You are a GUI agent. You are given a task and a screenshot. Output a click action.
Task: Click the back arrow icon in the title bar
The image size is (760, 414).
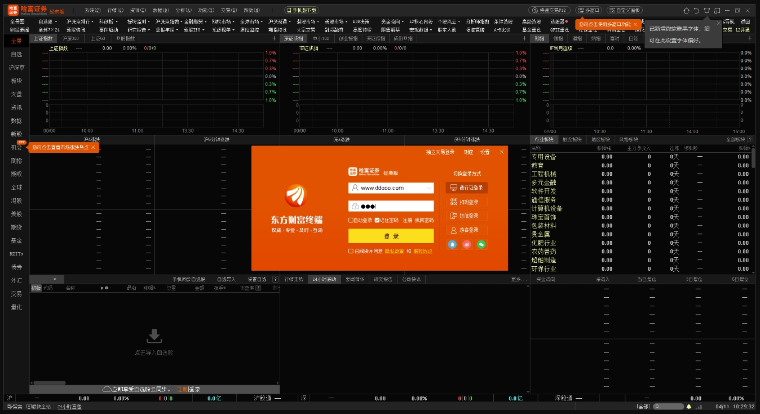point(696,10)
